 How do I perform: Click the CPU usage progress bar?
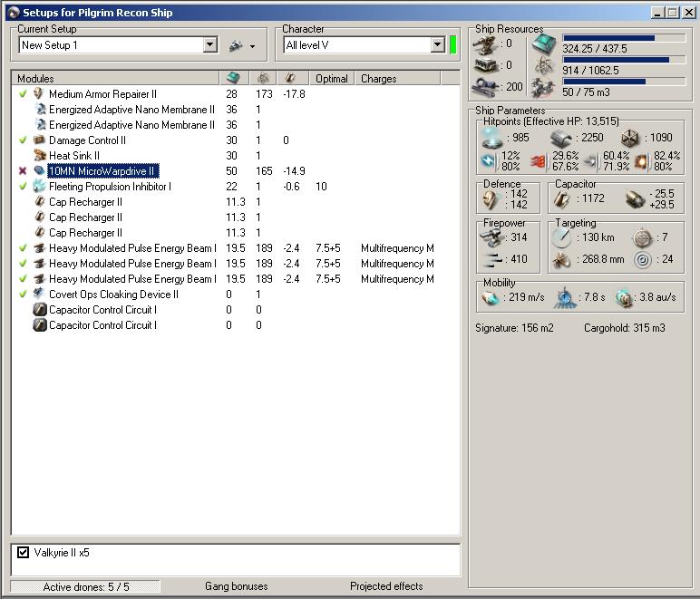[624, 38]
